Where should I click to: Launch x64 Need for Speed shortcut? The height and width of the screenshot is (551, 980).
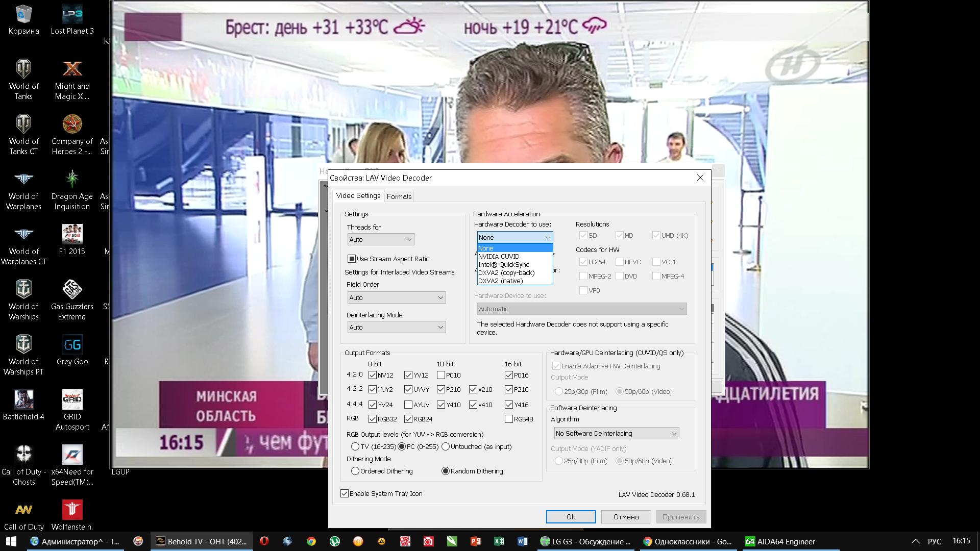(72, 465)
